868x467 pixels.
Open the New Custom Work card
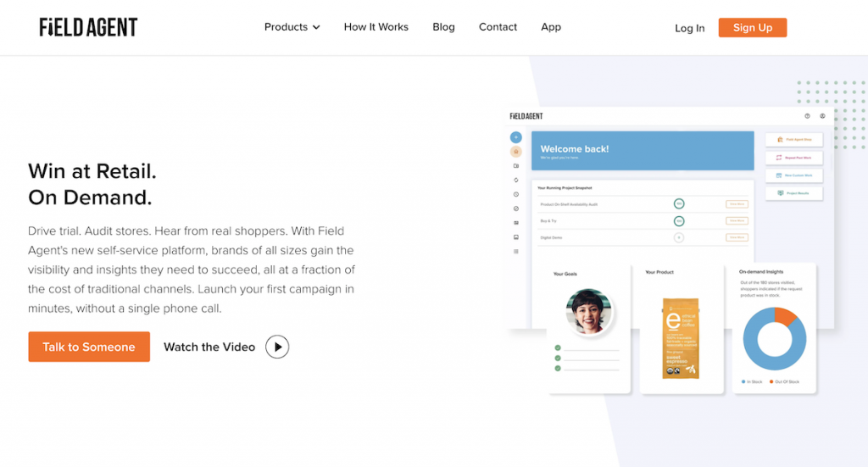coord(793,175)
